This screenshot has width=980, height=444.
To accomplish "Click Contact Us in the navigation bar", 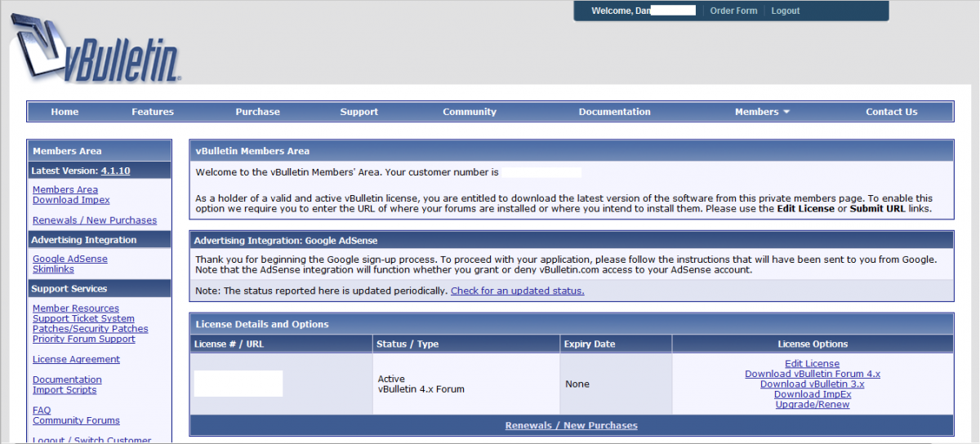I will [892, 112].
